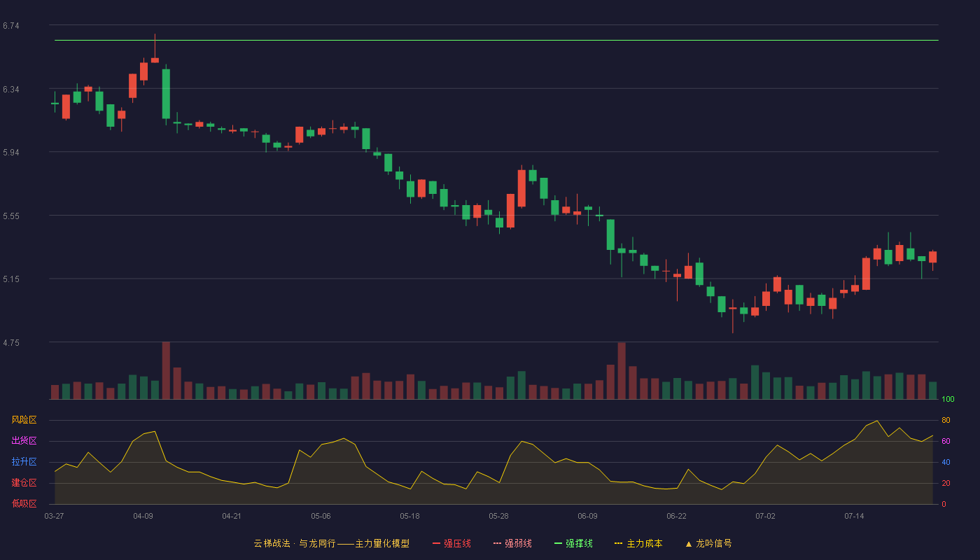
Task: Click the 5.55 price axis label
Action: [11, 216]
